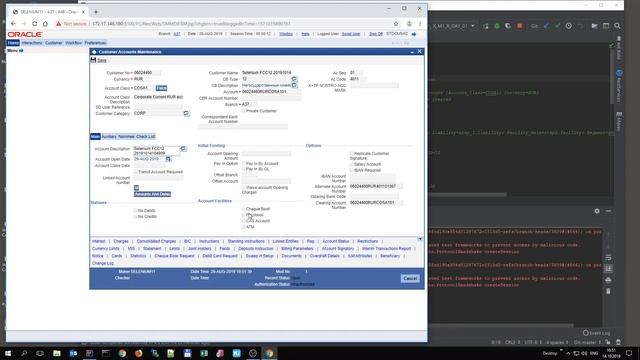Open File Explorer from taskbar
The width and height of the screenshot is (640, 360).
[57, 353]
